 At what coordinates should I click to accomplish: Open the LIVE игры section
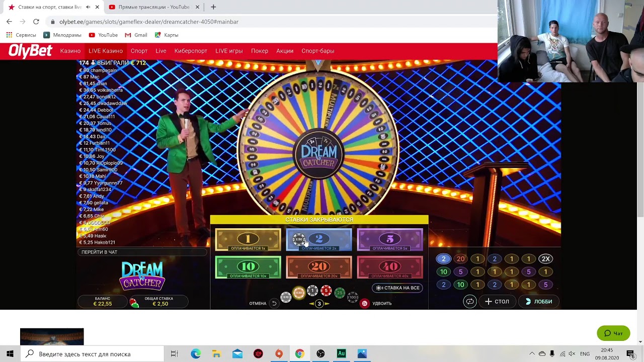pyautogui.click(x=229, y=51)
